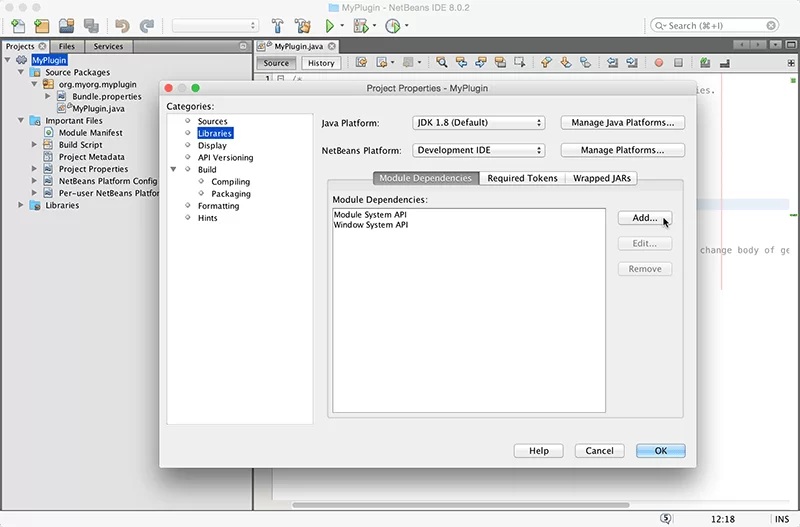This screenshot has height=527, width=800.
Task: Click the Shift Line Left icon
Action: (612, 63)
